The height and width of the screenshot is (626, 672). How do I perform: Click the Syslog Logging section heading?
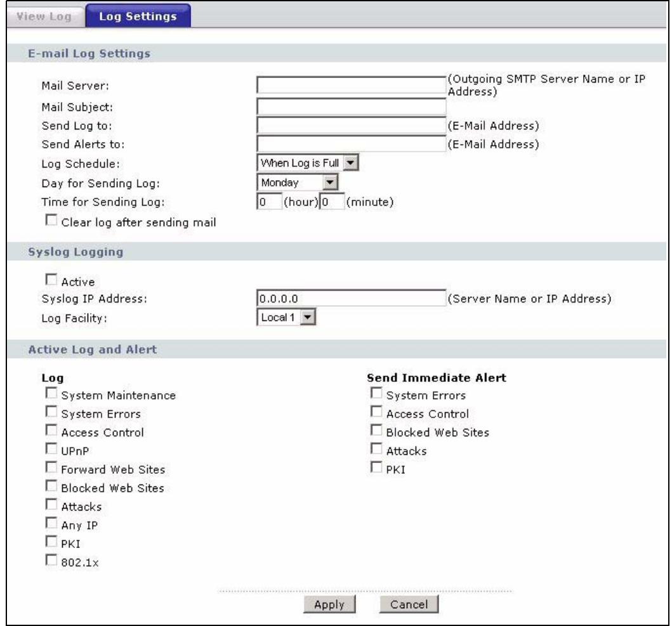(x=76, y=252)
